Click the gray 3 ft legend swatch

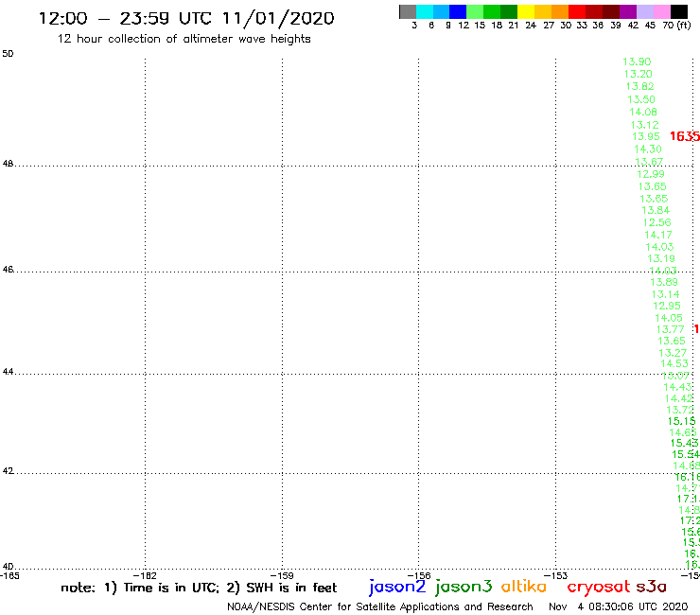408,11
